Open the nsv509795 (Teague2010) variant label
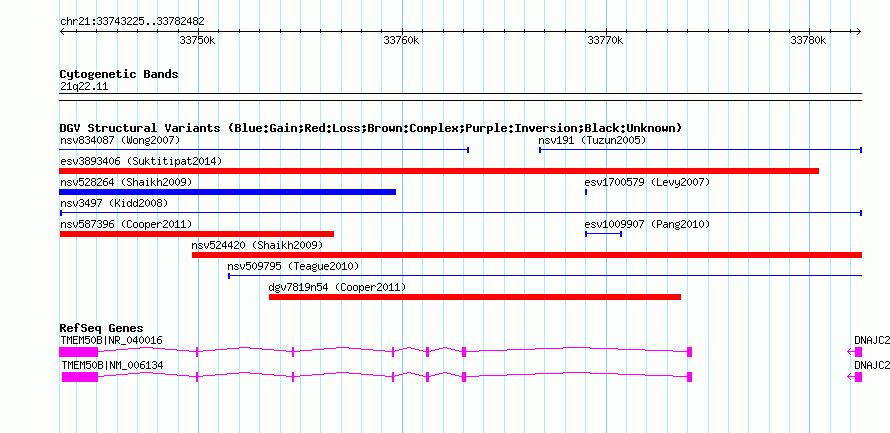The height and width of the screenshot is (433, 890). click(293, 266)
